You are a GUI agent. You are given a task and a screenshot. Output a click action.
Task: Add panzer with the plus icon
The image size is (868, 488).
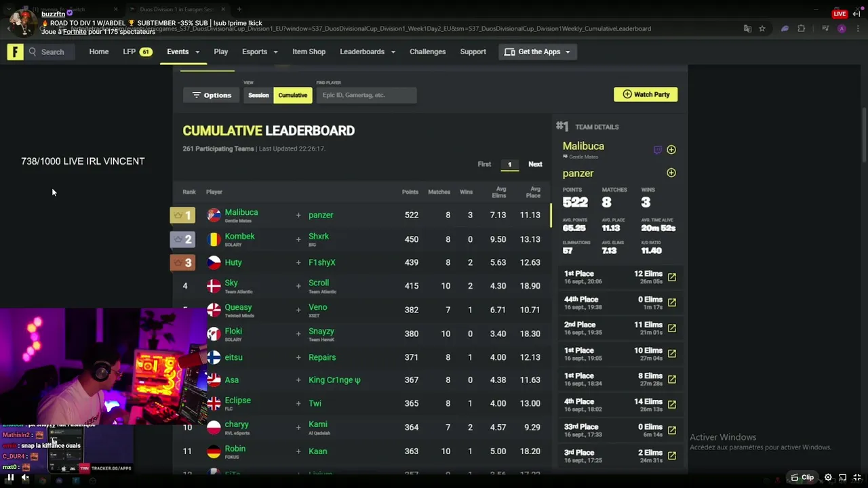click(x=671, y=173)
